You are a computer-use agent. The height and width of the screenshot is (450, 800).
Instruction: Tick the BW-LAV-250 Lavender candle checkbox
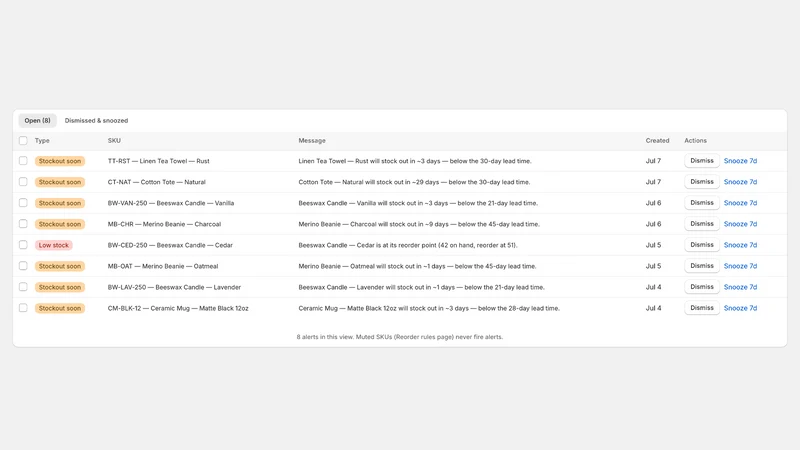tap(23, 287)
